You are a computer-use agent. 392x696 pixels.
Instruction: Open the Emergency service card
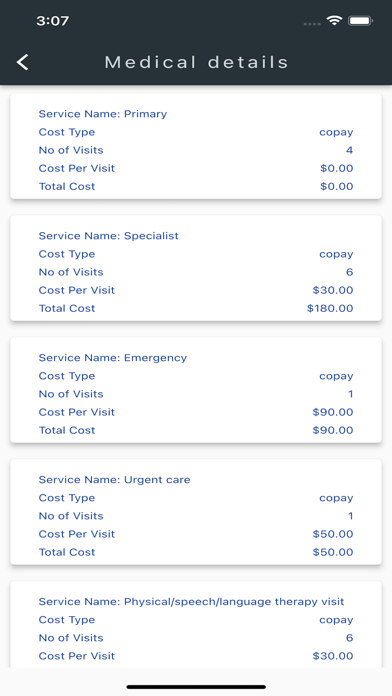point(196,390)
